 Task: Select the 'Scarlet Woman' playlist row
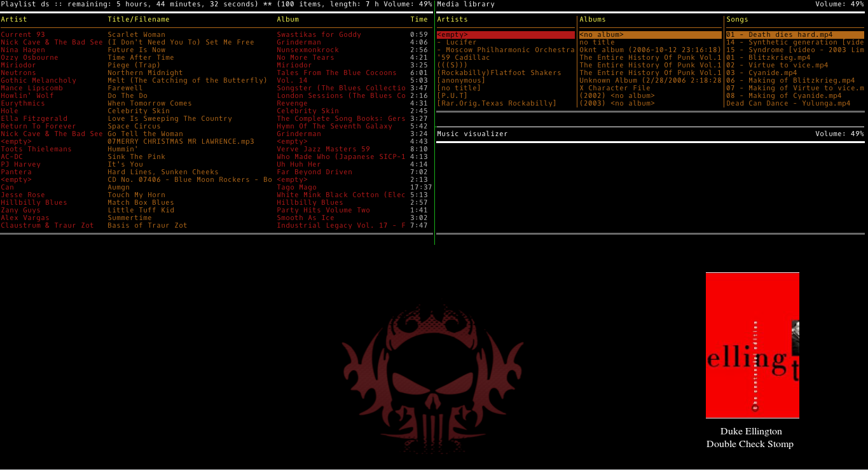(x=216, y=35)
